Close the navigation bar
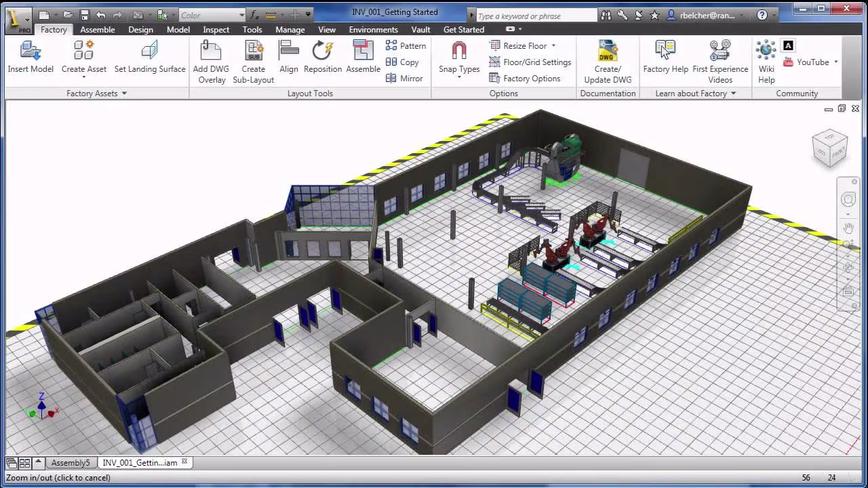 coord(856,183)
